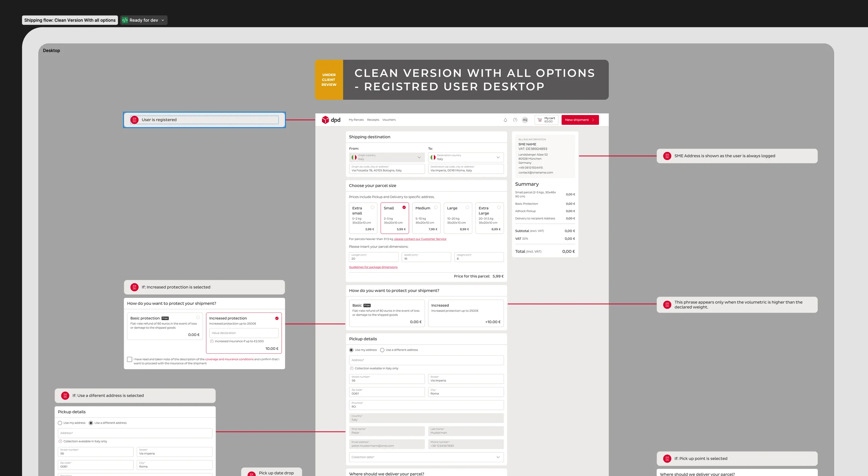Image resolution: width=868 pixels, height=476 pixels.
Task: Click the My cart shopping cart icon
Action: [540, 120]
